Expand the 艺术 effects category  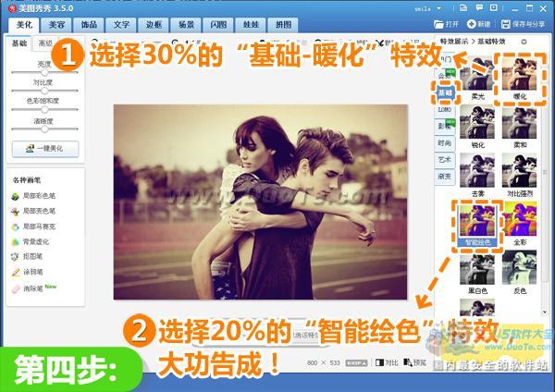pos(445,160)
